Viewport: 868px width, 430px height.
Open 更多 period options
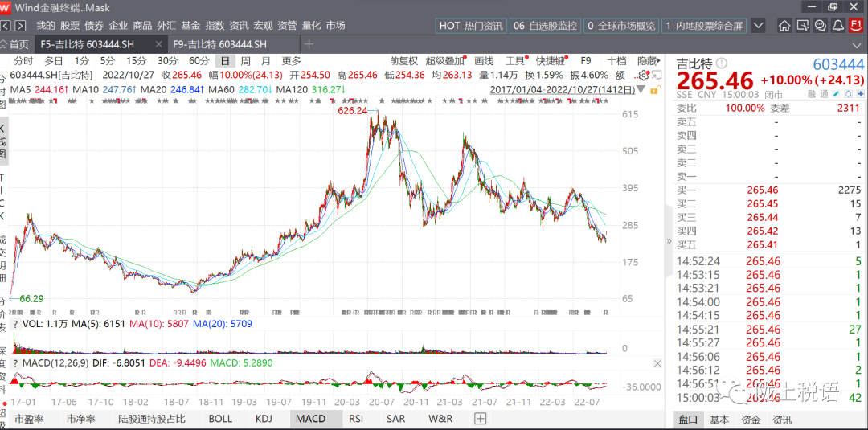tap(291, 61)
